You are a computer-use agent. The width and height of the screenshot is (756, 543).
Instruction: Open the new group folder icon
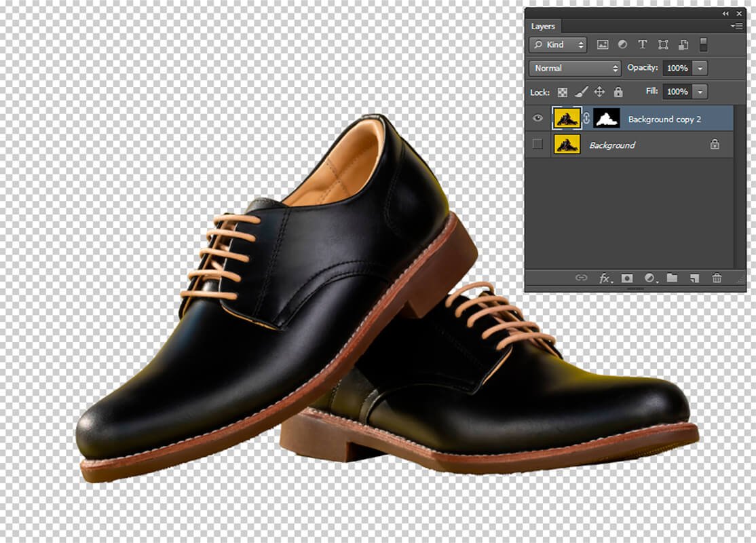[x=671, y=278]
